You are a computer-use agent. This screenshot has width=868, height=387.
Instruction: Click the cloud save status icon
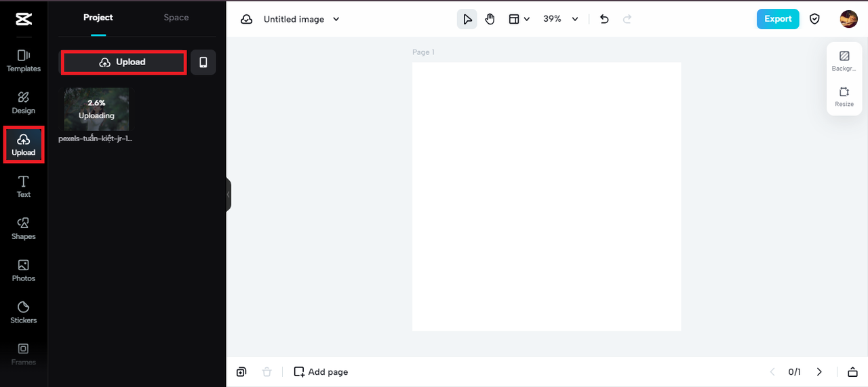[247, 19]
